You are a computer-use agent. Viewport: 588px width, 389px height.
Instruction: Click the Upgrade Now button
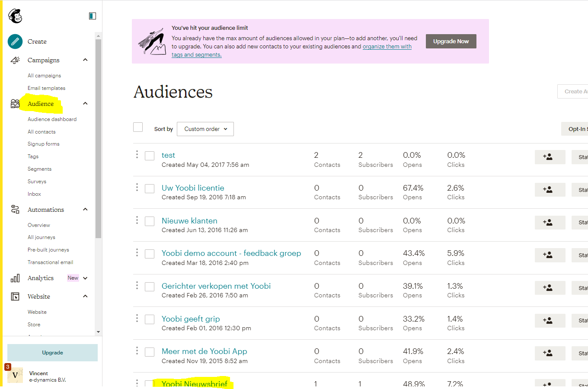pos(451,41)
